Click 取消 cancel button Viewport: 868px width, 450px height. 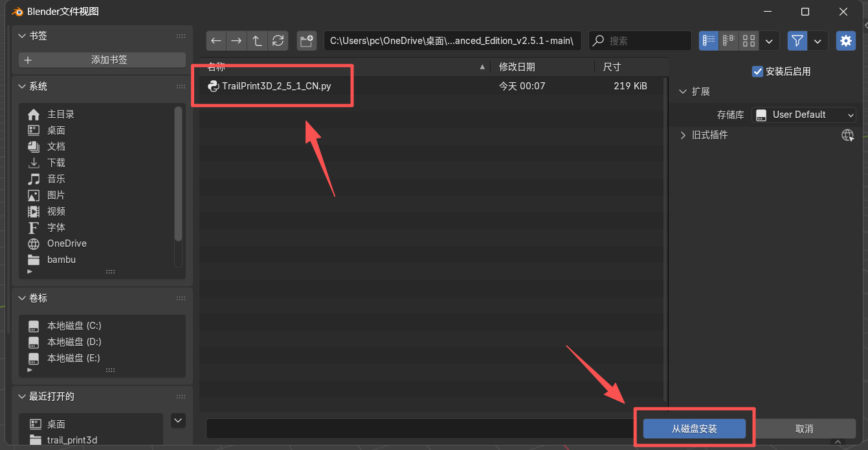coord(804,429)
